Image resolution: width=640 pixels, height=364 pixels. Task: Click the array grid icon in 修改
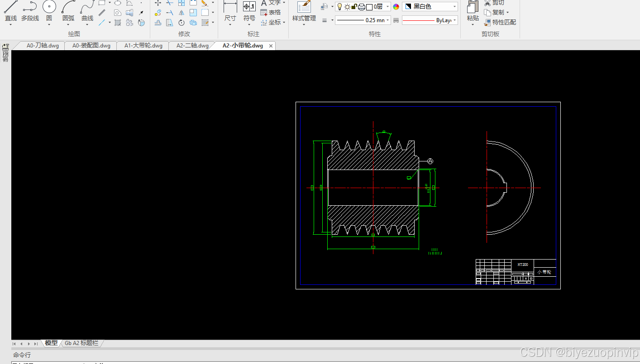coord(181,3)
